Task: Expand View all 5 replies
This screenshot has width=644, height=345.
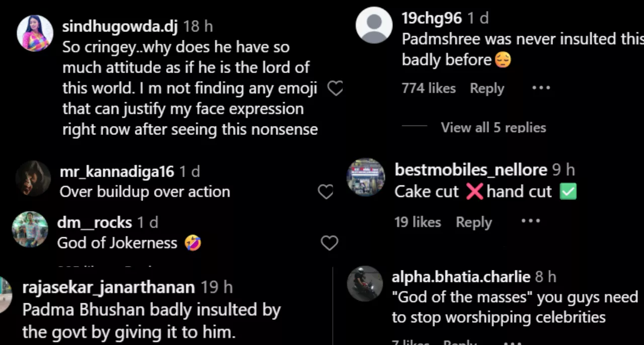Action: click(x=493, y=127)
